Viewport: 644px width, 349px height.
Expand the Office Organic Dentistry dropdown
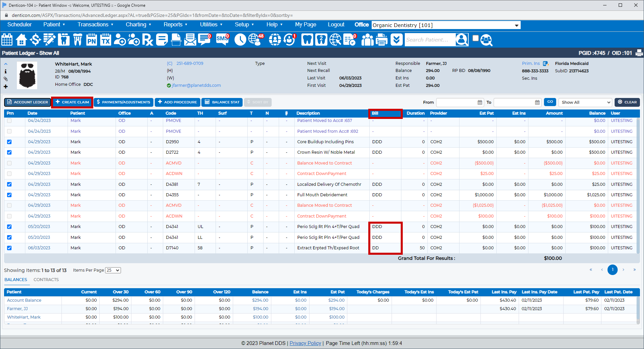(516, 25)
